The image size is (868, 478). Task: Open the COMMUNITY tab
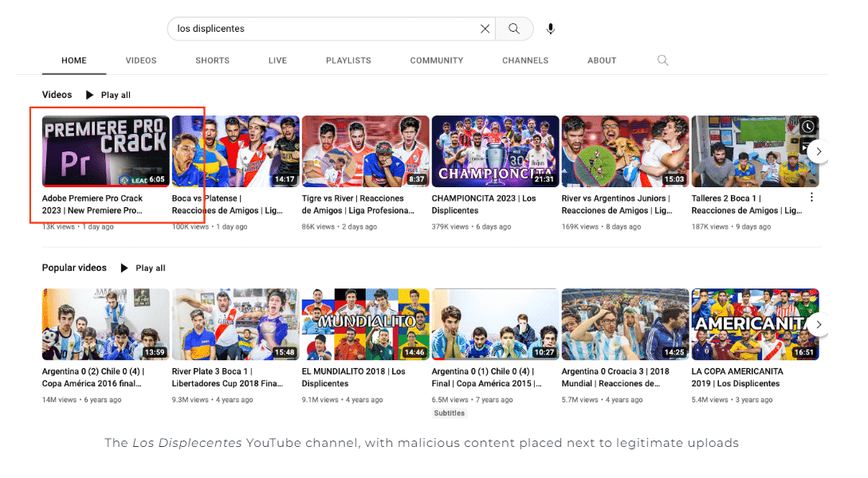pos(437,61)
